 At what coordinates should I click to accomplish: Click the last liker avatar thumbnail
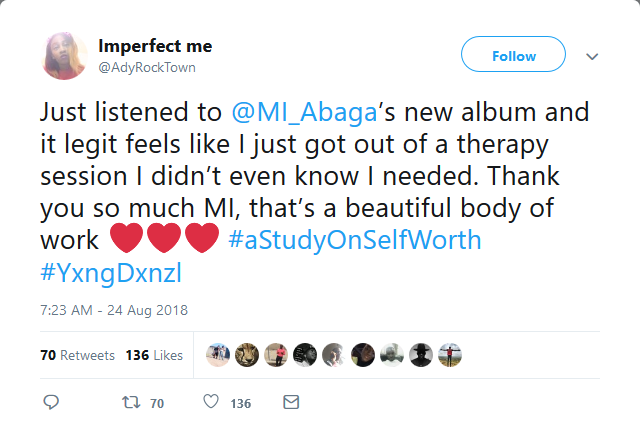449,355
